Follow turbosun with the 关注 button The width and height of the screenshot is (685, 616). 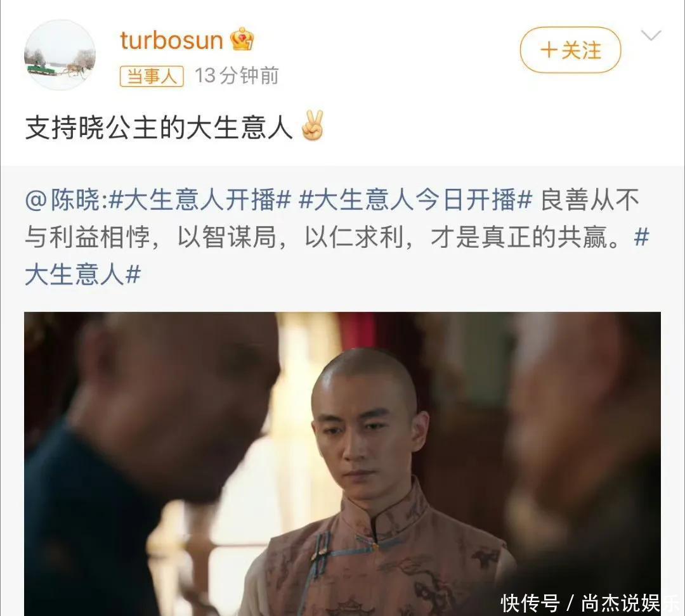pyautogui.click(x=570, y=50)
